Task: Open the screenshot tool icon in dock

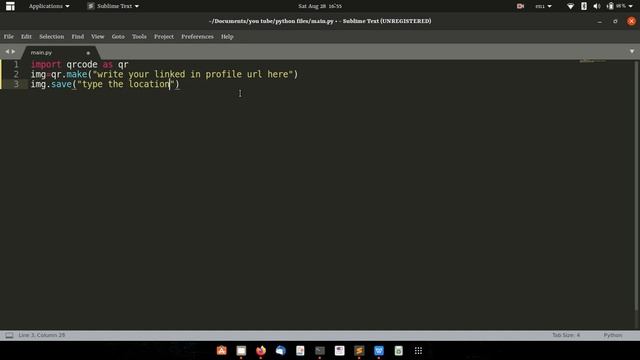Action: 340,351
